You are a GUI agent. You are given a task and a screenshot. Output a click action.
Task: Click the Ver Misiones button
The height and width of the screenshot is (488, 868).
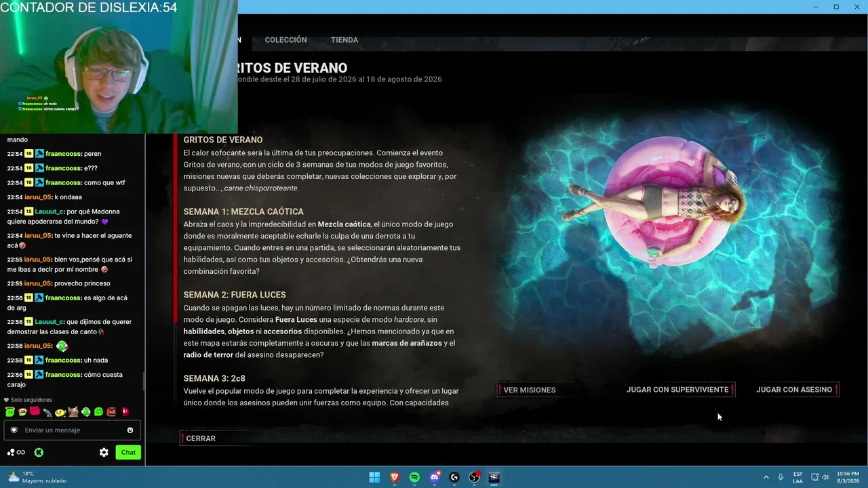[538, 390]
